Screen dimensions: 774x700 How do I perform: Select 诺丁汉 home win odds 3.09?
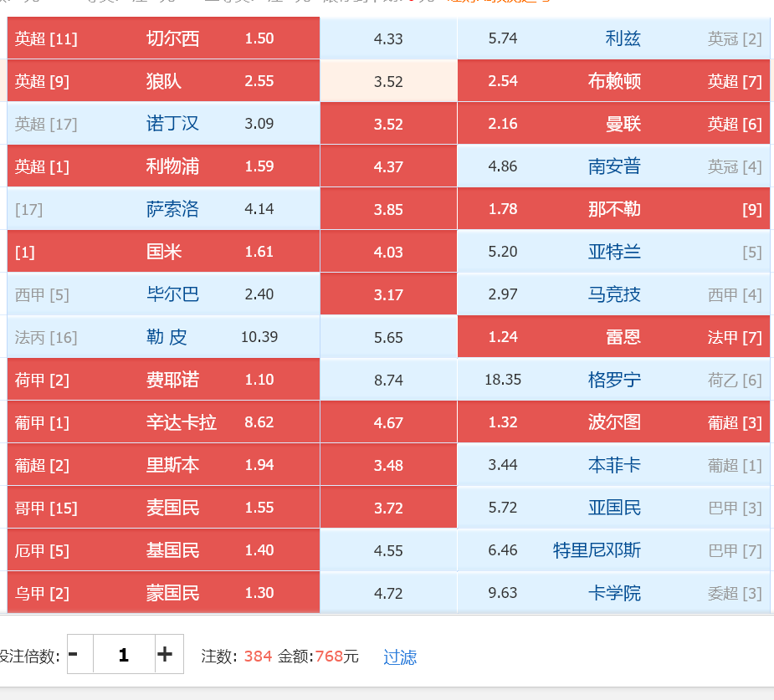tap(163, 123)
